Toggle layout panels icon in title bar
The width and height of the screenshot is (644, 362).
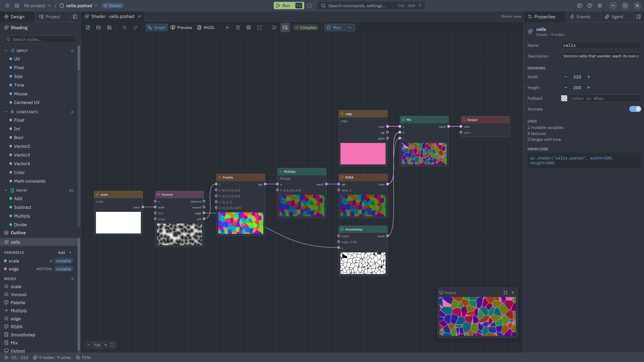point(579,6)
